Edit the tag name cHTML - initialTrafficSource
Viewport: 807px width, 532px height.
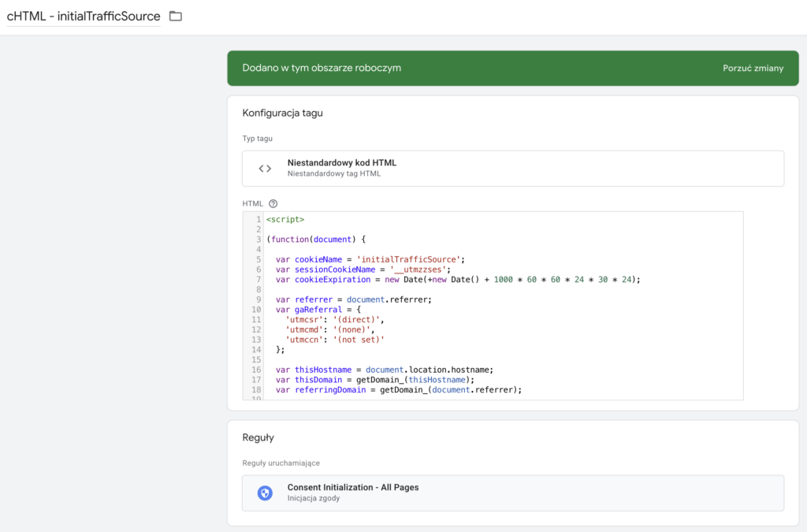(84, 17)
